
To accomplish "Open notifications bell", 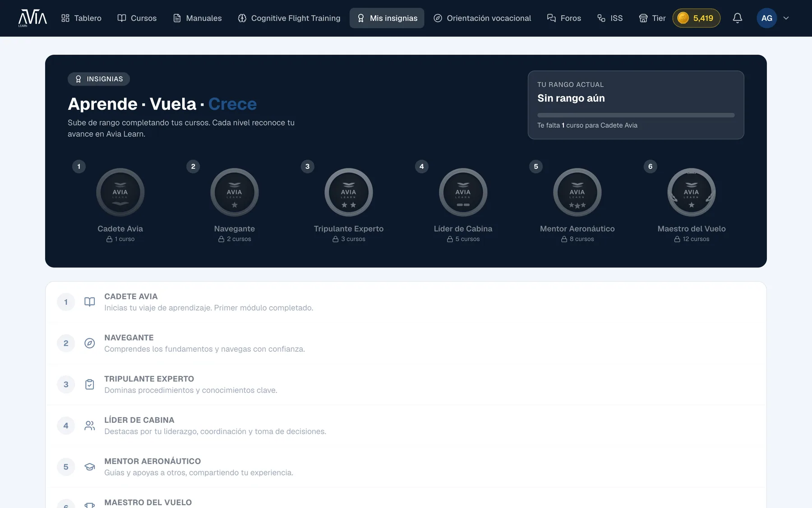I will tap(738, 18).
